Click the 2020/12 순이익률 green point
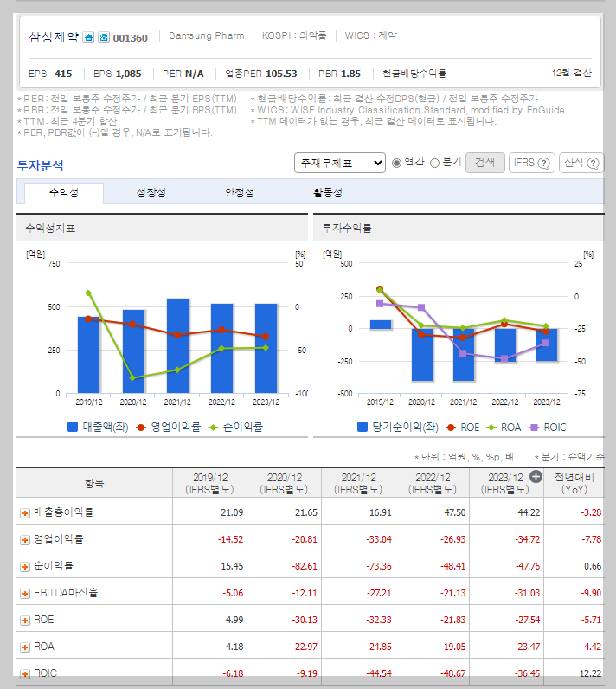 (132, 378)
